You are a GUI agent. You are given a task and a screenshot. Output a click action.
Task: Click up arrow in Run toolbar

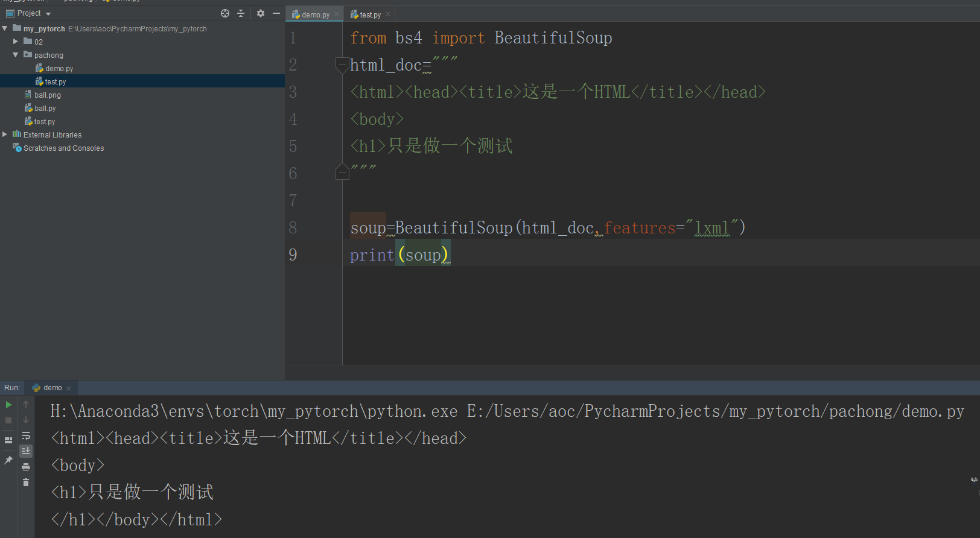point(26,404)
